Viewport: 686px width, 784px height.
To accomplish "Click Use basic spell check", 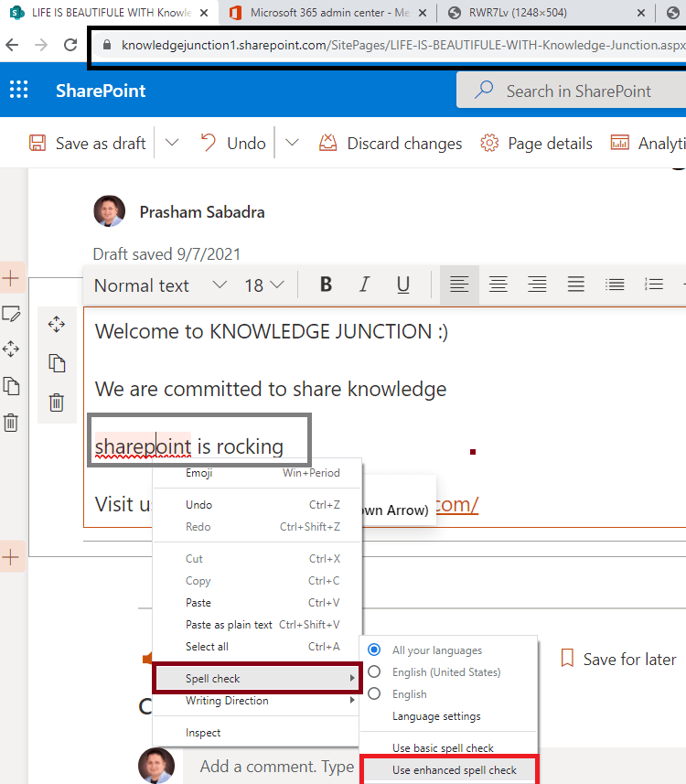I will point(449,747).
